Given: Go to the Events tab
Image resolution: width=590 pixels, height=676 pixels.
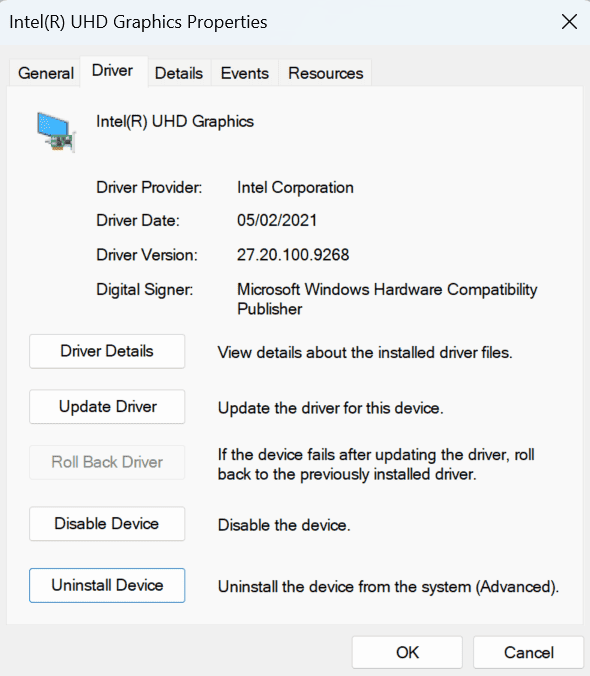Looking at the screenshot, I should coord(245,73).
